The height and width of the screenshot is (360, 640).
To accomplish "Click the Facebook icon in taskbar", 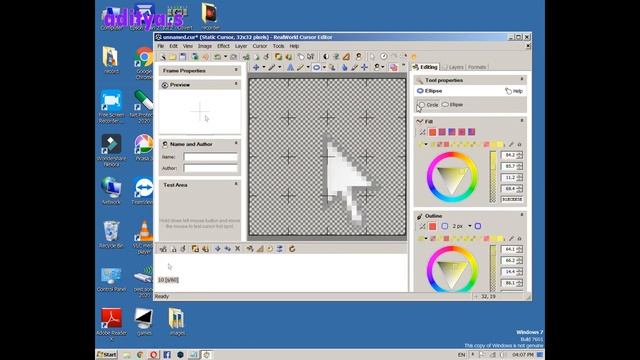I will (167, 355).
